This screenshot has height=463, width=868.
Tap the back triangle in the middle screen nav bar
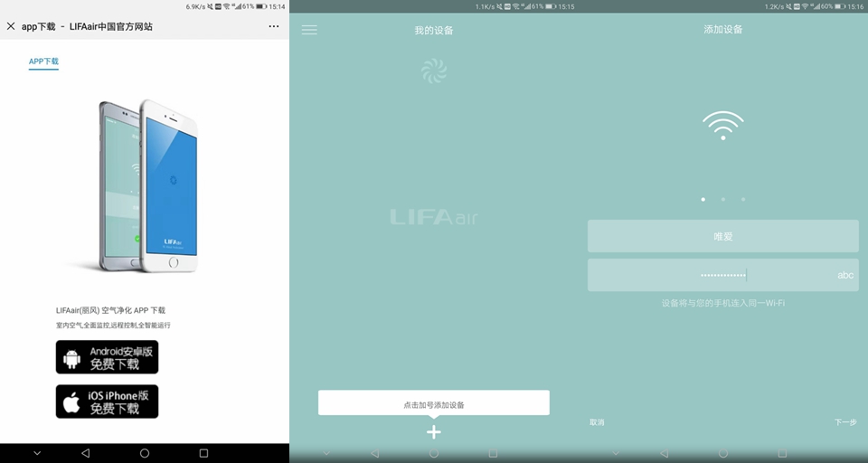[x=374, y=453]
